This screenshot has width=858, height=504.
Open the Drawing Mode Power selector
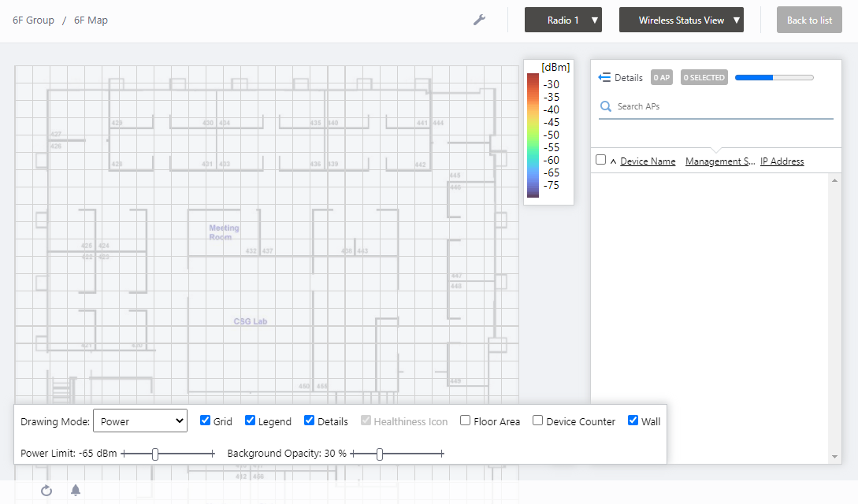139,421
